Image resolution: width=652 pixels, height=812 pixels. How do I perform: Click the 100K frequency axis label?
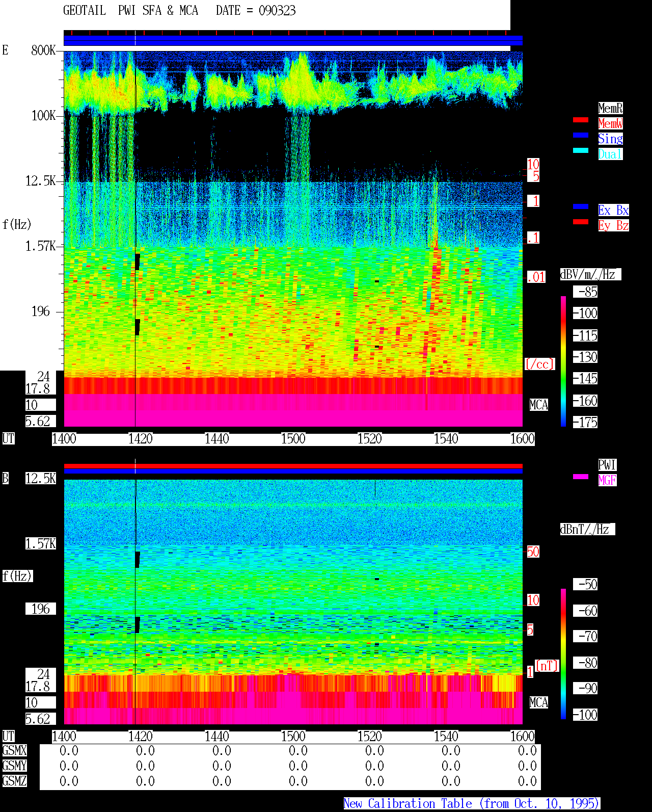point(44,115)
